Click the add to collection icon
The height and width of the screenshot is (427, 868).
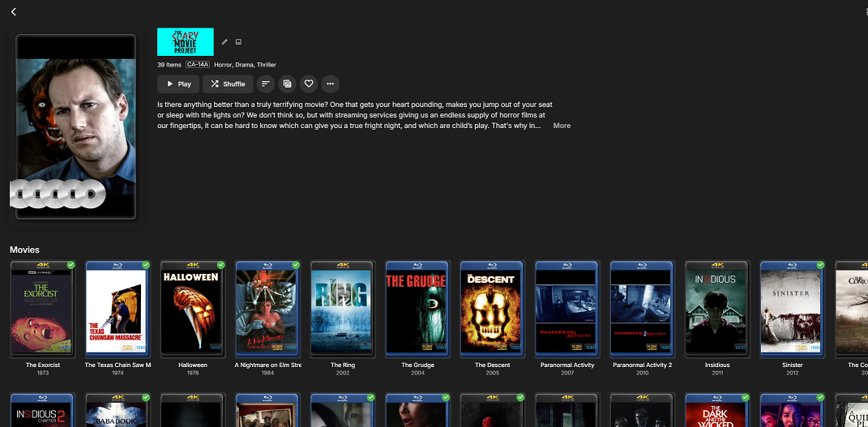[287, 84]
